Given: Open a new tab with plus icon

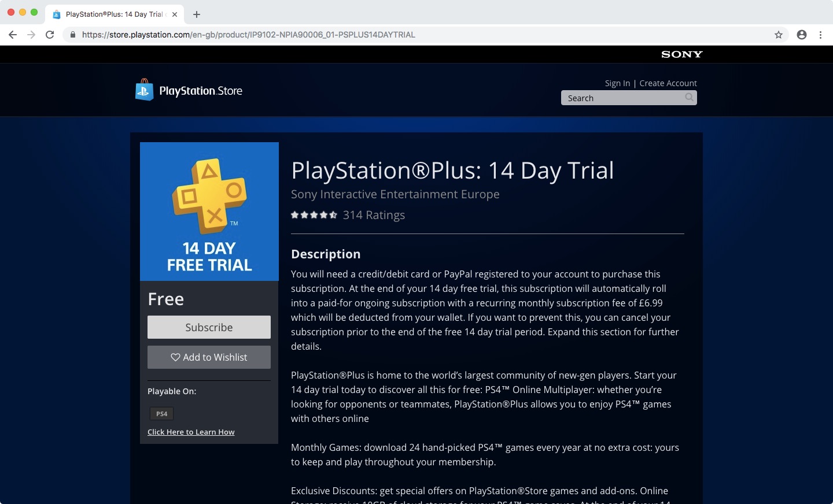Looking at the screenshot, I should click(x=197, y=14).
